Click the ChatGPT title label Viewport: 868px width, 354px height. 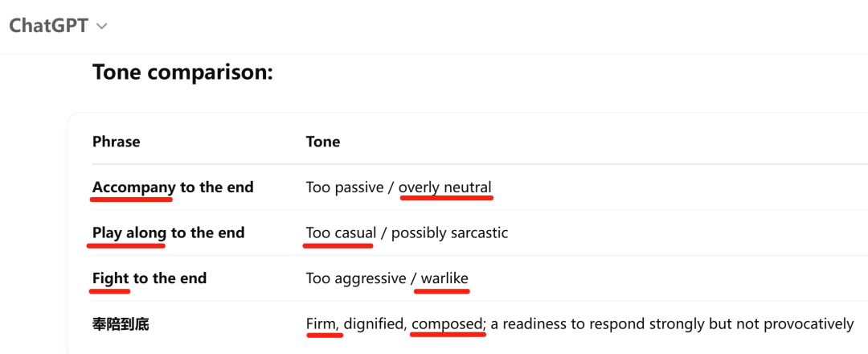tap(47, 26)
